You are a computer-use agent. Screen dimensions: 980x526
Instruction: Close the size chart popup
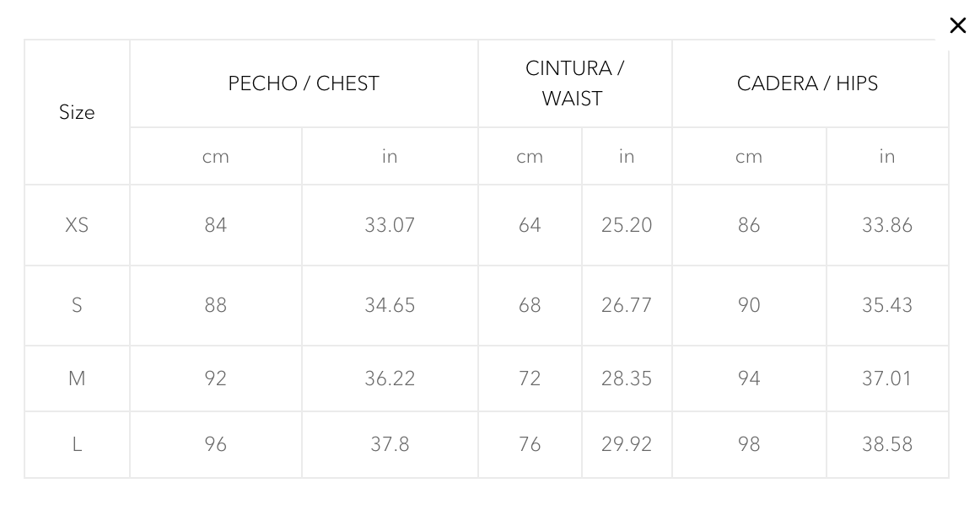[x=957, y=25]
